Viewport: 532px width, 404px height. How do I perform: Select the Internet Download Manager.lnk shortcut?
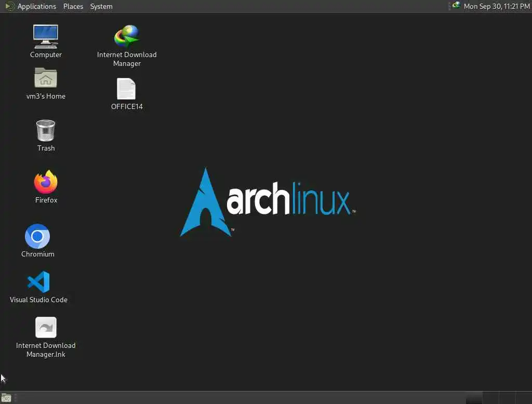(x=46, y=327)
